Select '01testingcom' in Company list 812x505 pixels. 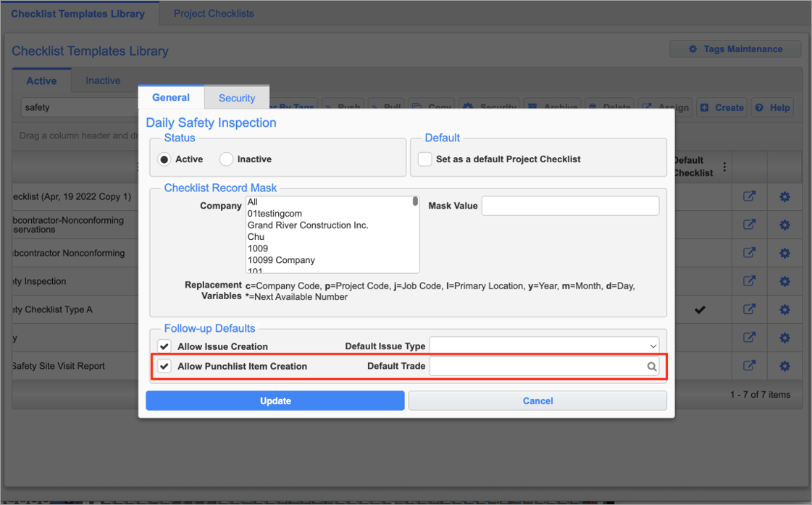(275, 214)
